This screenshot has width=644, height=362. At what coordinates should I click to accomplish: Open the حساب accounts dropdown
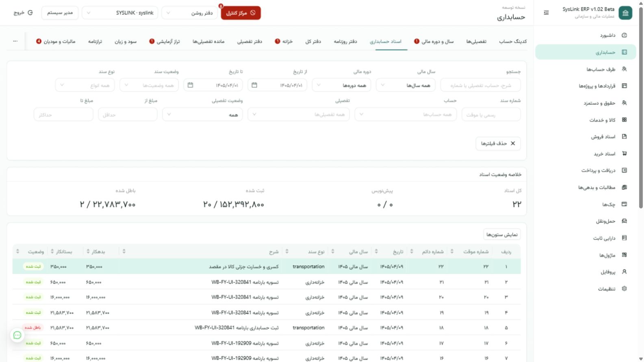[x=405, y=114]
